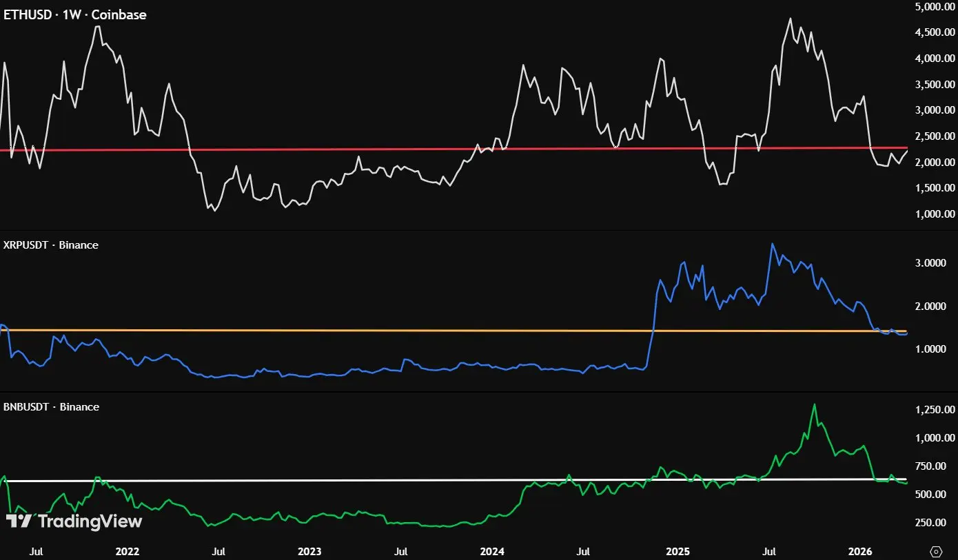958x560 pixels.
Task: Select the orange horizontal line on XRPUSDT chart
Action: click(x=453, y=331)
